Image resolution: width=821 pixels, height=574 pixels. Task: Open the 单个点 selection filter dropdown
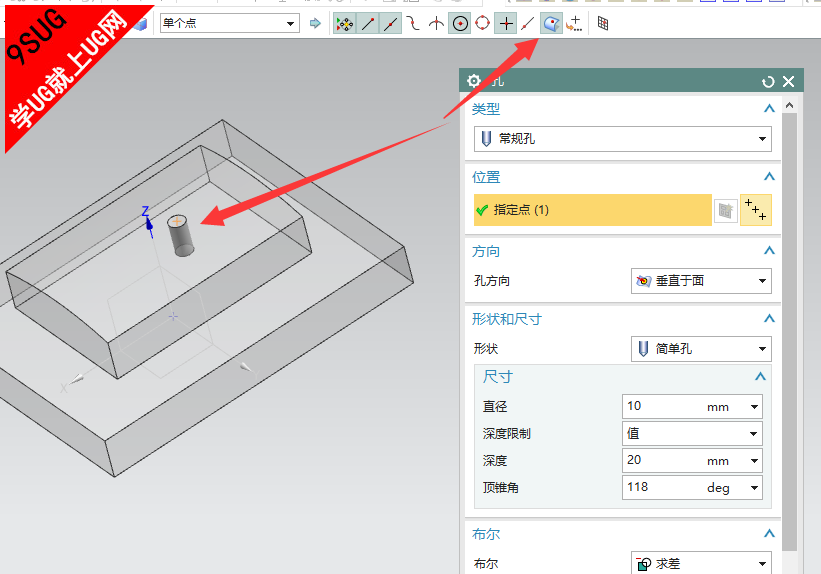click(x=229, y=23)
